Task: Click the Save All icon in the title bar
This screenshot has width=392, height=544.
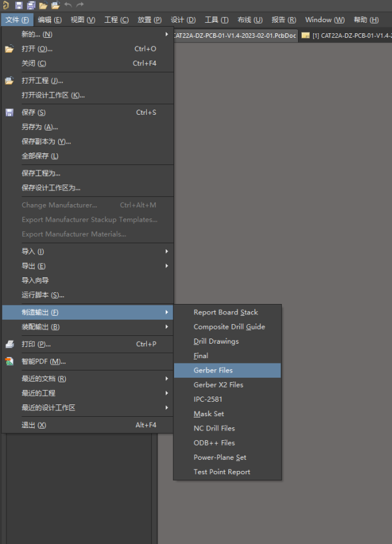Action: (31, 5)
